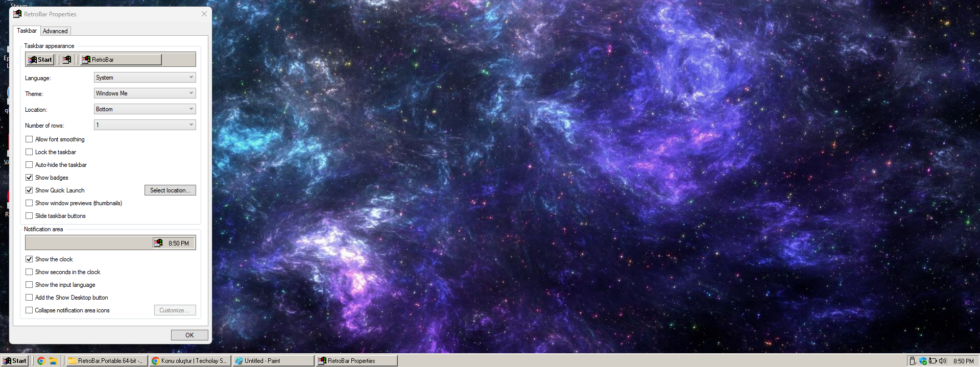The image size is (980, 367).
Task: Switch to RetroBar.Portable.64-bit folder window
Action: point(107,361)
